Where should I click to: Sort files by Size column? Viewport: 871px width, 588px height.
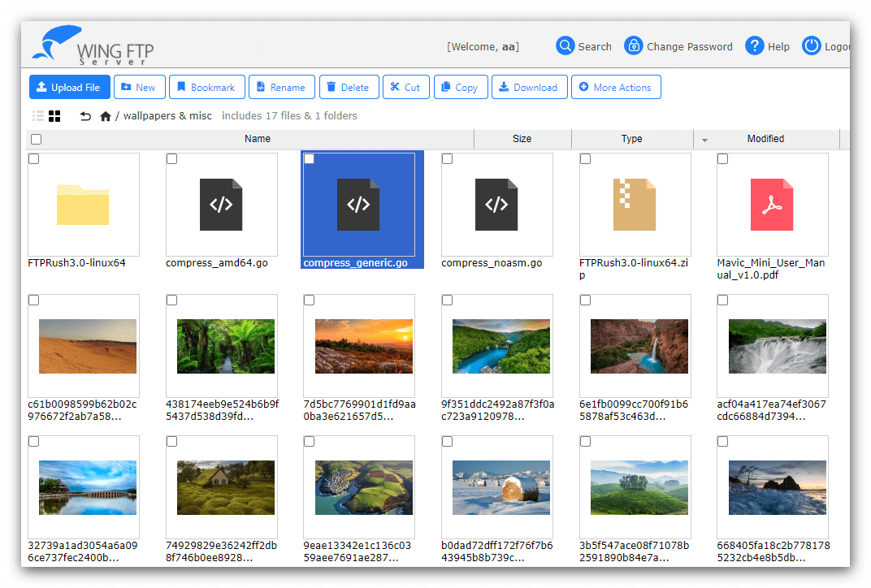click(x=522, y=139)
